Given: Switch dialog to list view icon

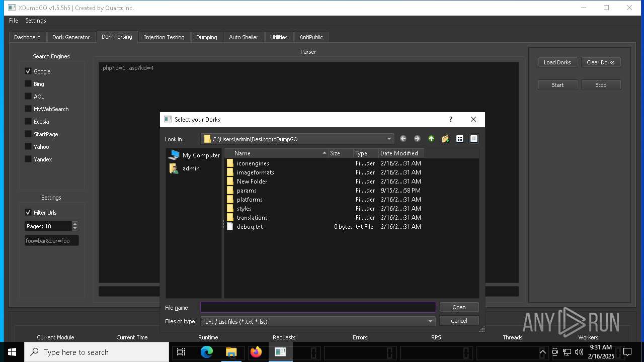Looking at the screenshot, I should click(460, 139).
